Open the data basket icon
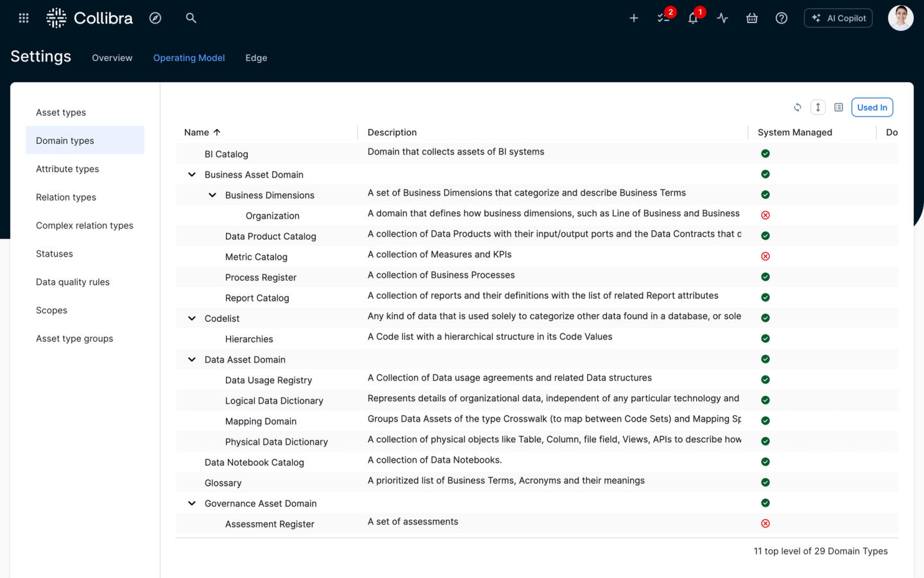 (752, 18)
